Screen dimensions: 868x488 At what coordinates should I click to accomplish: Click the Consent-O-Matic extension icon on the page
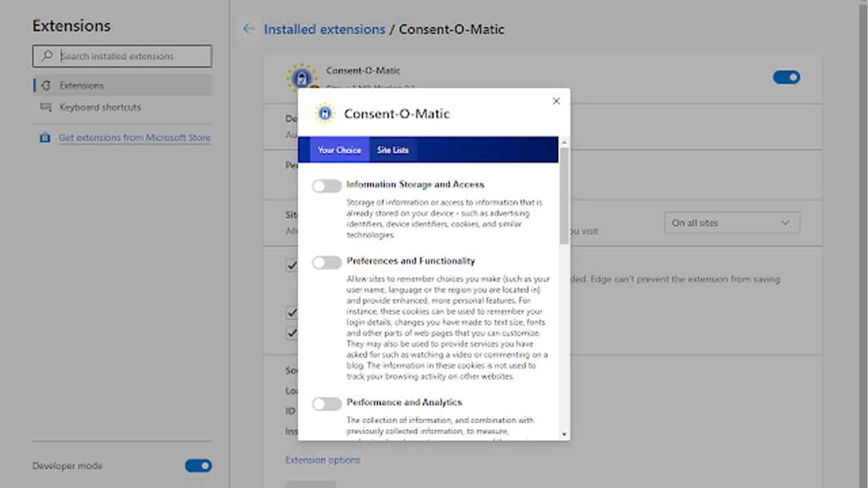pos(301,77)
